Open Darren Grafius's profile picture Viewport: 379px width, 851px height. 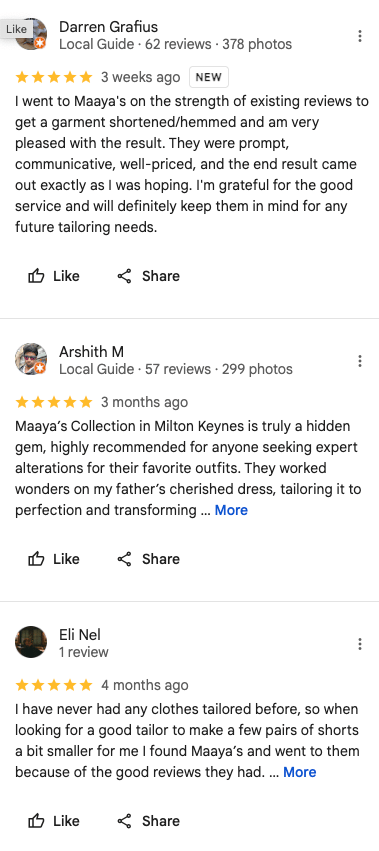coord(31,35)
